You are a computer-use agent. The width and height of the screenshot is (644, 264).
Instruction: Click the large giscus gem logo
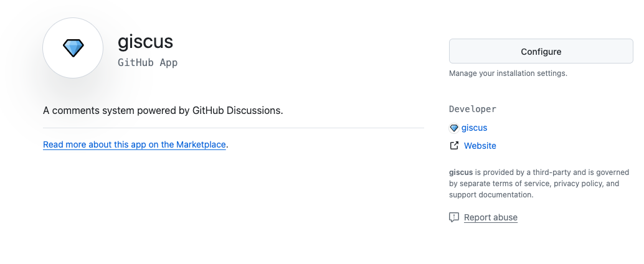click(73, 48)
